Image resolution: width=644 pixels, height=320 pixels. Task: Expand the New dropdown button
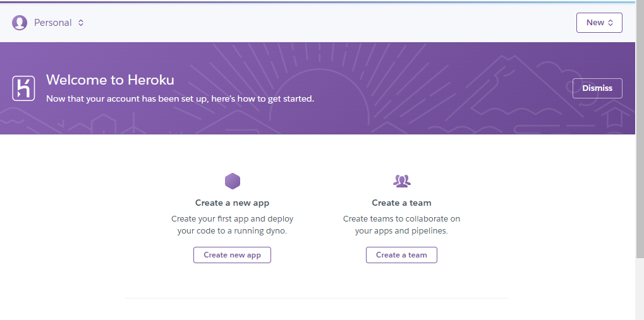pos(599,23)
